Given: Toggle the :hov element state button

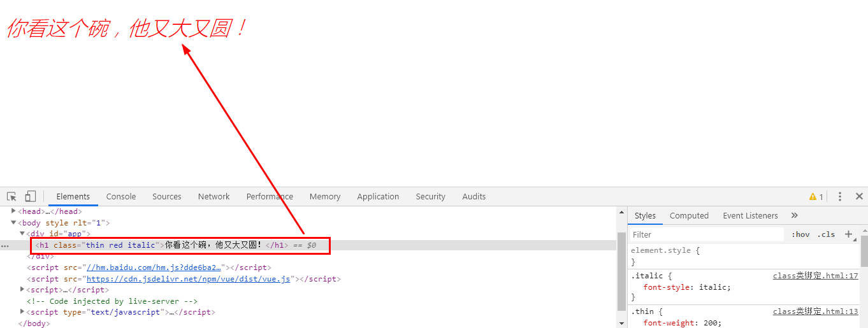Looking at the screenshot, I should pyautogui.click(x=800, y=234).
